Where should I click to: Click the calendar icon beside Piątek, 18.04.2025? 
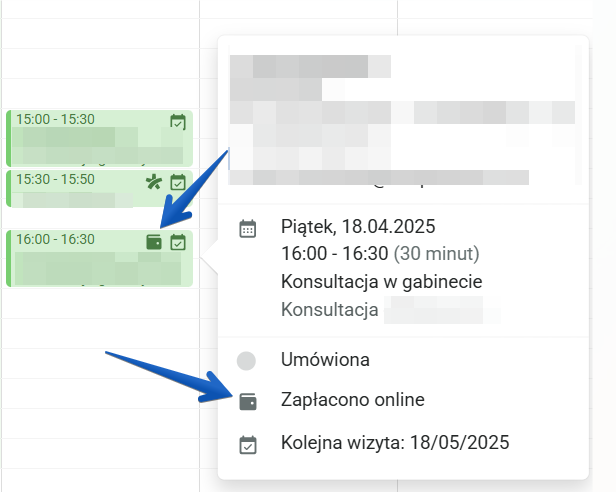pos(248,229)
